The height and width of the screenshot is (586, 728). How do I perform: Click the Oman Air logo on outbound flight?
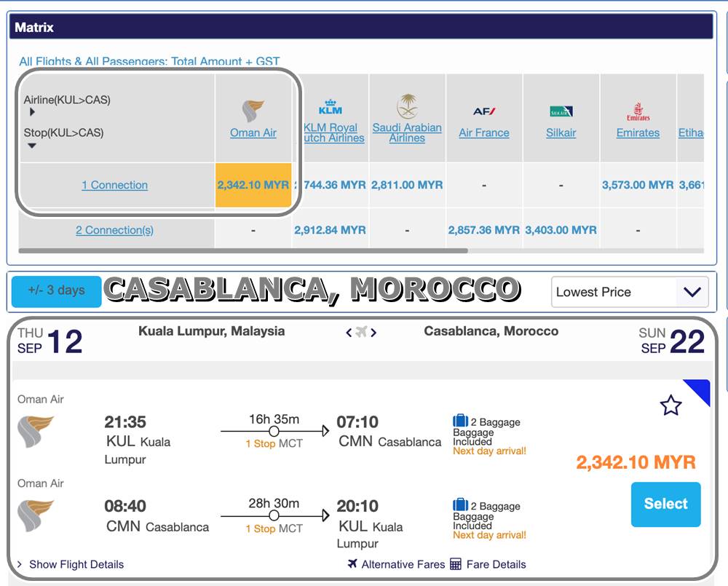click(36, 432)
